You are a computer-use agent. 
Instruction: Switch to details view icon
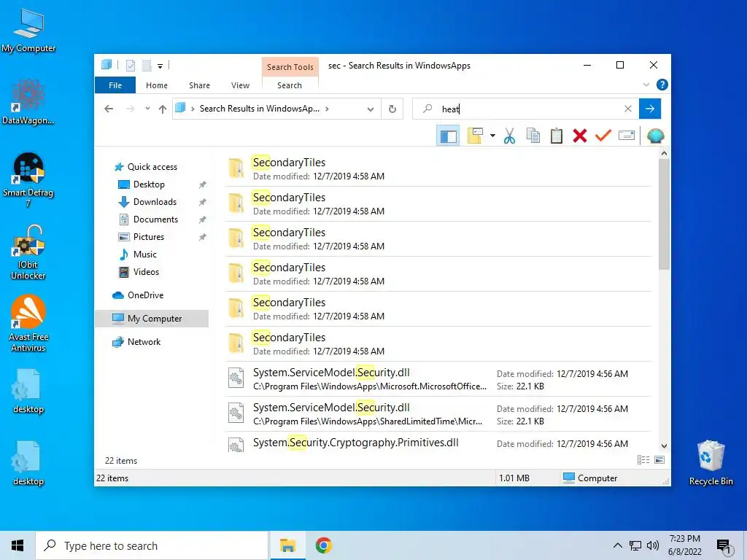pyautogui.click(x=643, y=460)
